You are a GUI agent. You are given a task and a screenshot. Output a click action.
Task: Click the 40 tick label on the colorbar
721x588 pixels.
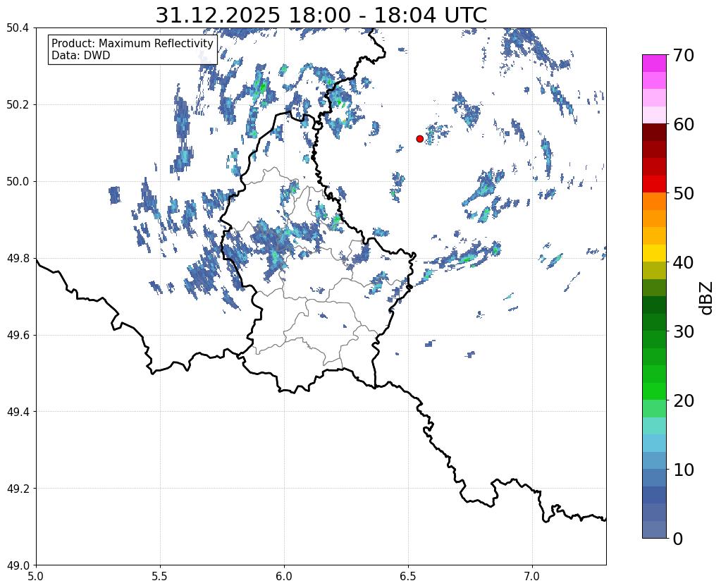pos(683,262)
